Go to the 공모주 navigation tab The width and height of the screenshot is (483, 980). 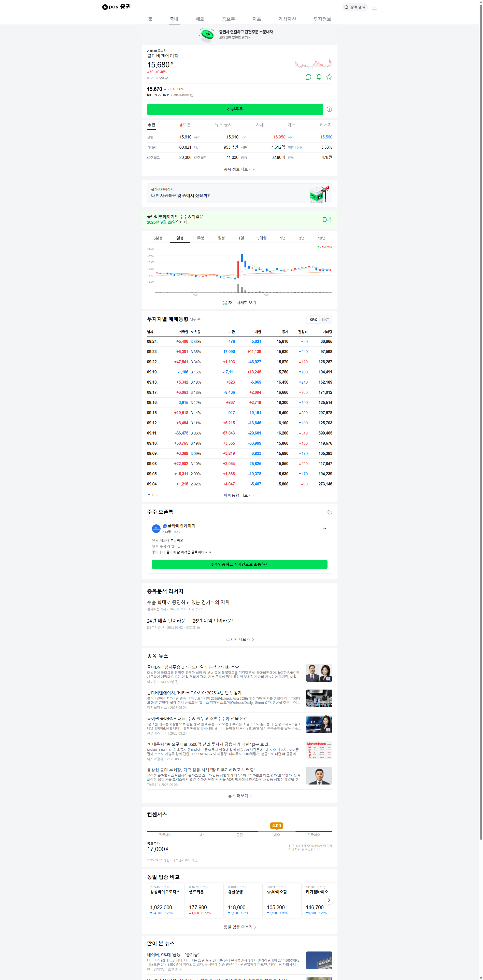point(228,19)
